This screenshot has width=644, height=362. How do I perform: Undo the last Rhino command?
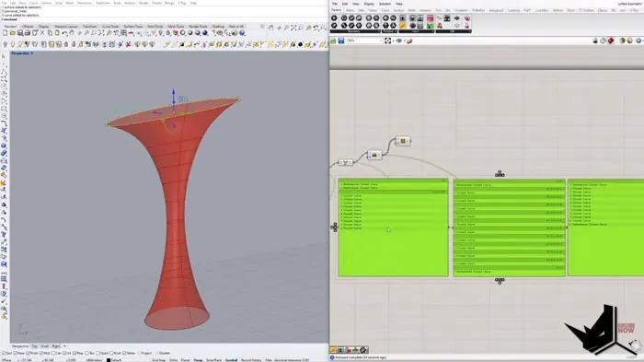click(x=64, y=33)
